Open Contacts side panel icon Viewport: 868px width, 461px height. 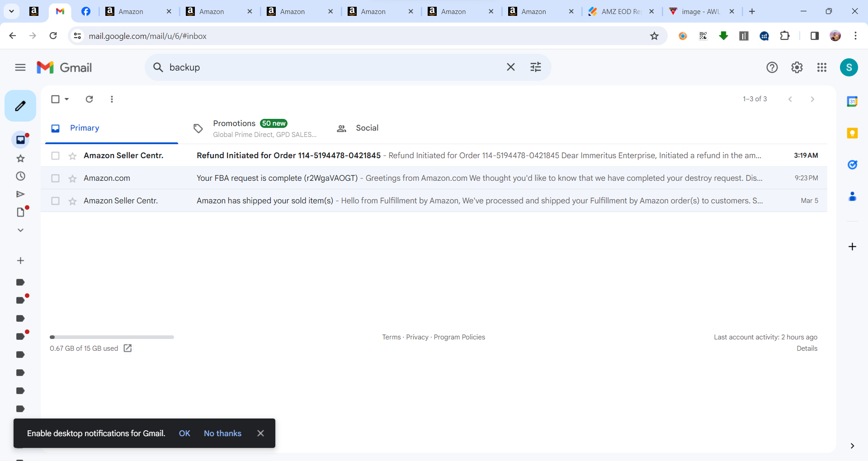(x=852, y=197)
